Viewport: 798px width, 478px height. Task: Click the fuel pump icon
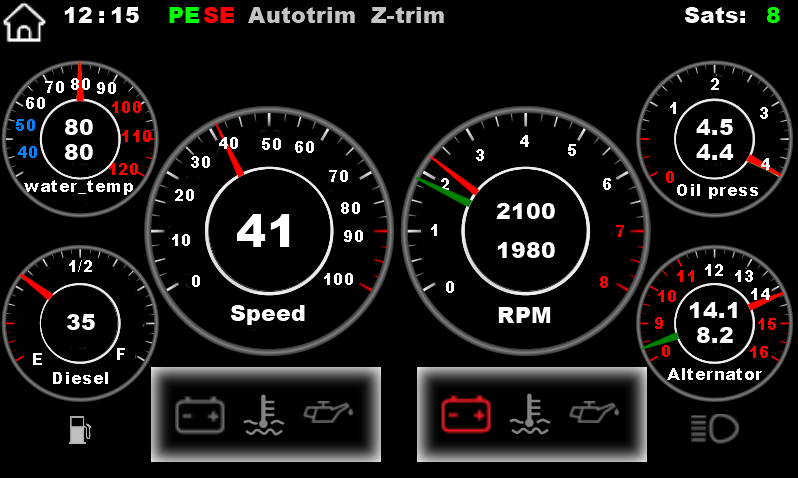point(78,429)
